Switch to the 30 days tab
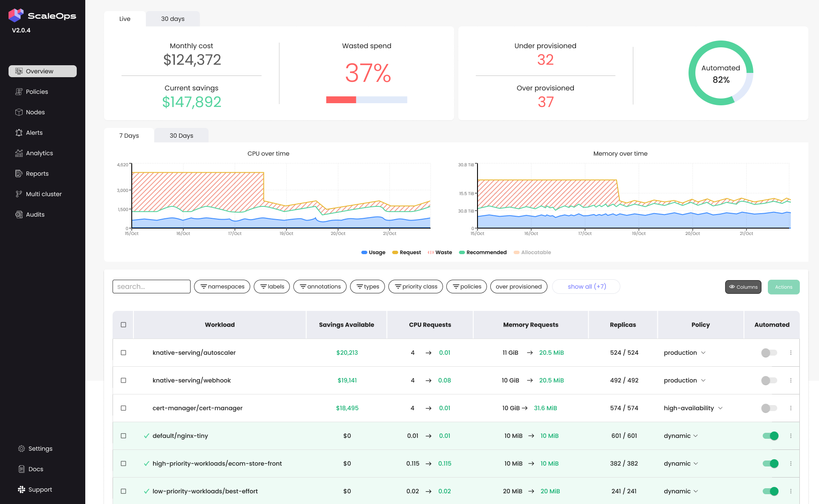 pyautogui.click(x=172, y=19)
